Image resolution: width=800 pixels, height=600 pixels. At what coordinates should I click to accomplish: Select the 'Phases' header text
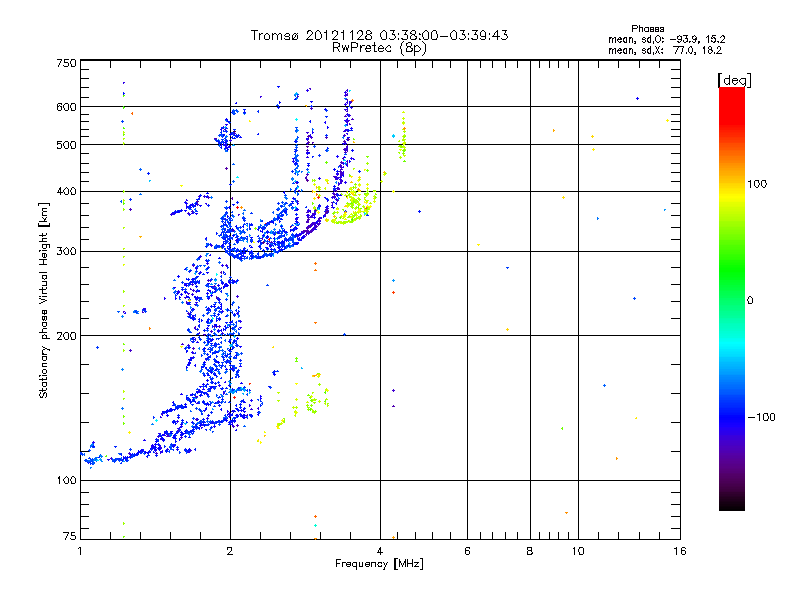pos(647,29)
